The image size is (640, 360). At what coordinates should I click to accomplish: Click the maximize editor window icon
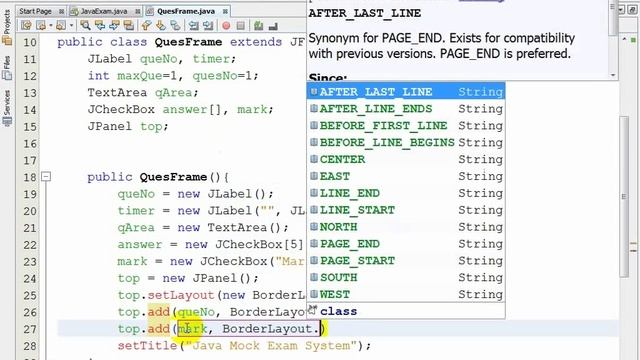pos(633,9)
